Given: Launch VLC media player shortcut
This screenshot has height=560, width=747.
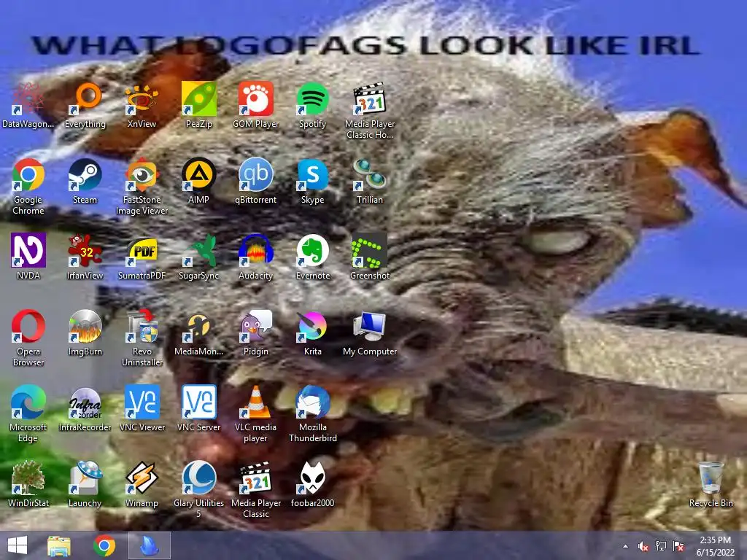Looking at the screenshot, I should [256, 413].
